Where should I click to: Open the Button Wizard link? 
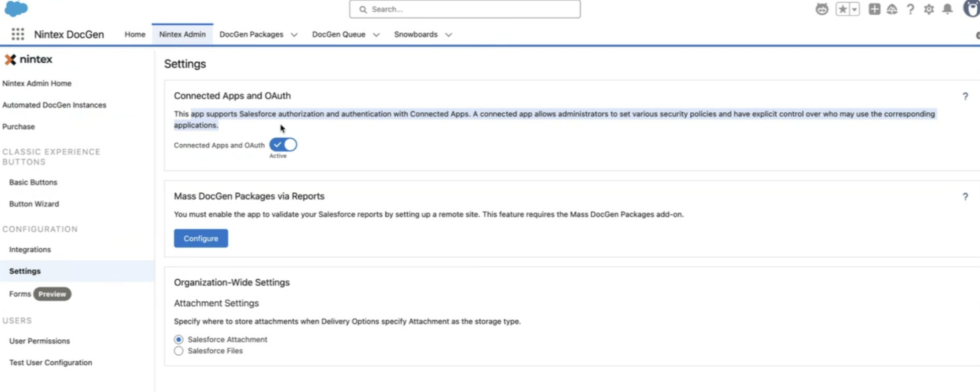(34, 204)
